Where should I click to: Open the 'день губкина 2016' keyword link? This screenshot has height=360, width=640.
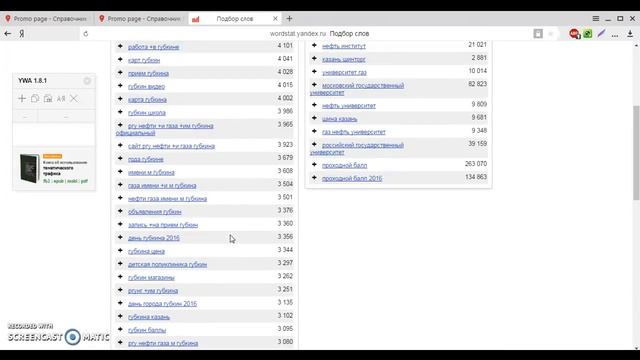(153, 238)
